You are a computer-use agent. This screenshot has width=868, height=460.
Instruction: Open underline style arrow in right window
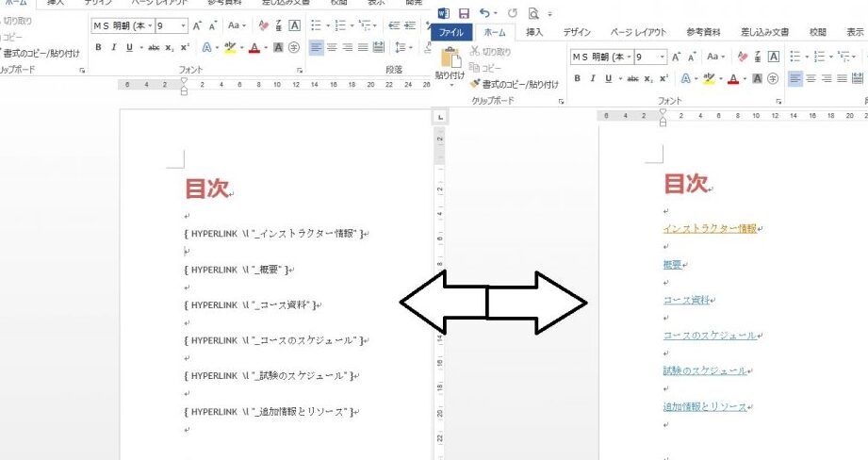(620, 78)
